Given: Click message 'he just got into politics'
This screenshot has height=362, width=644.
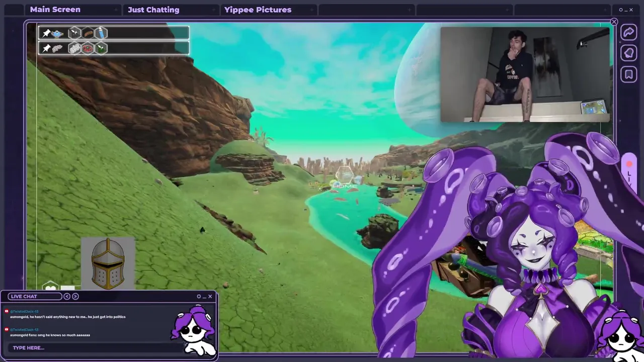Looking at the screenshot, I should click(x=106, y=317).
